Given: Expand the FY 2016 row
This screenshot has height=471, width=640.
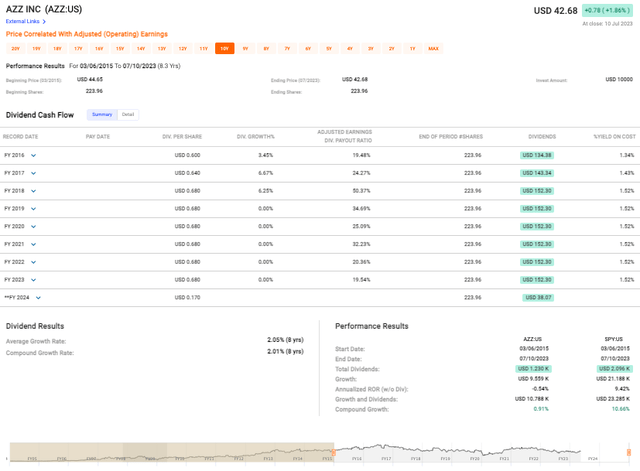Looking at the screenshot, I should 33,156.
